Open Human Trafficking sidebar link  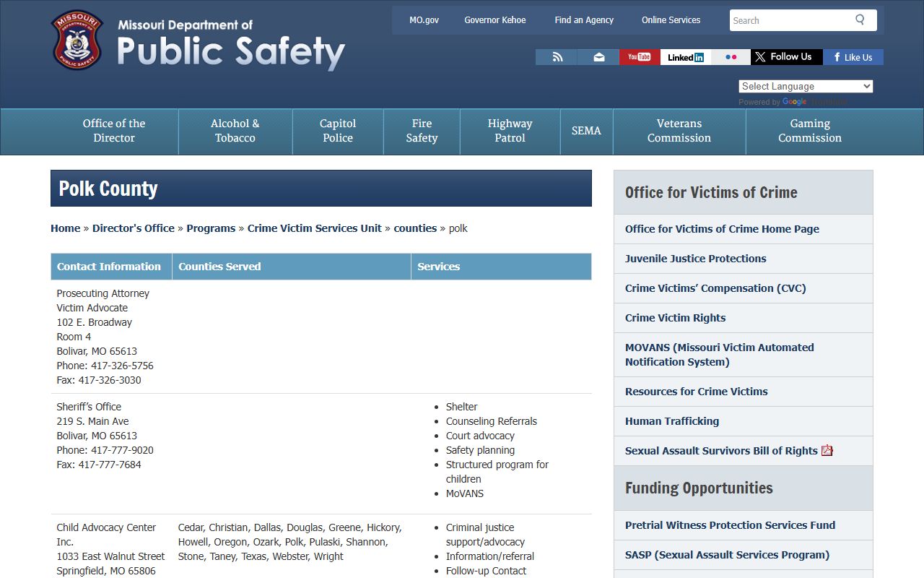(672, 421)
